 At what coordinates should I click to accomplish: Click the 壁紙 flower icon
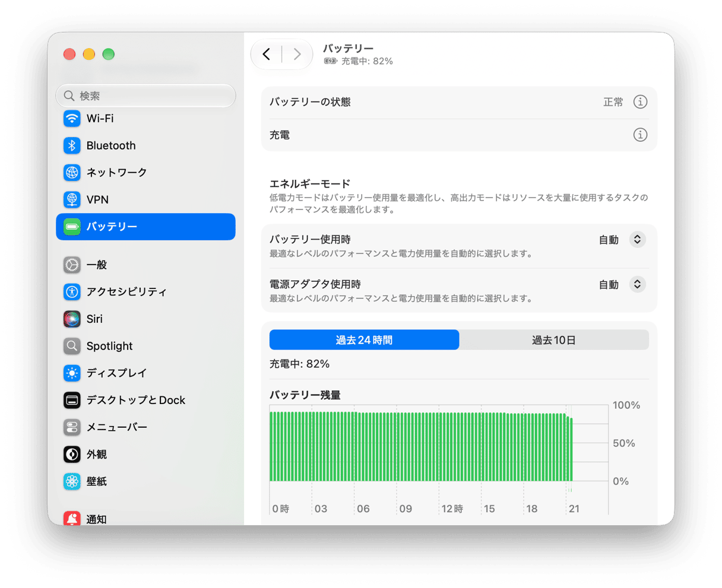tap(72, 481)
